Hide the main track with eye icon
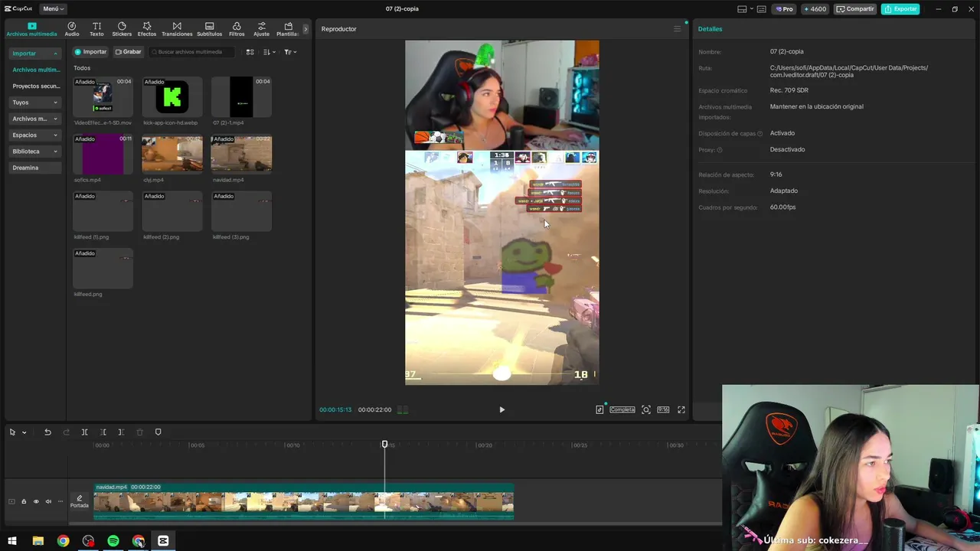The height and width of the screenshot is (551, 980). (x=36, y=502)
